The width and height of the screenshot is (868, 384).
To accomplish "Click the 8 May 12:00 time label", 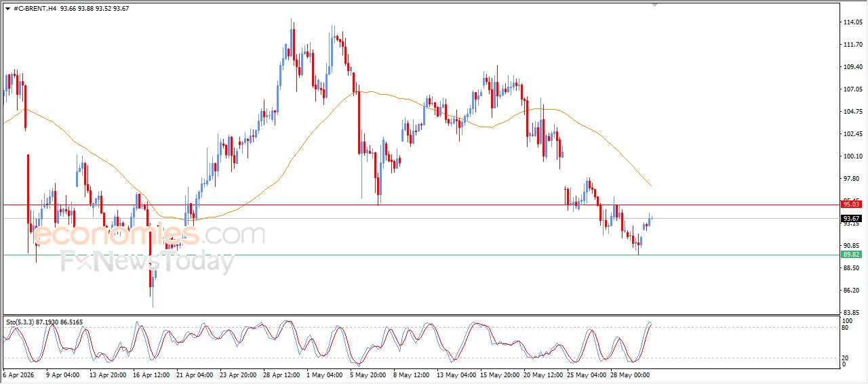I will click(x=411, y=374).
